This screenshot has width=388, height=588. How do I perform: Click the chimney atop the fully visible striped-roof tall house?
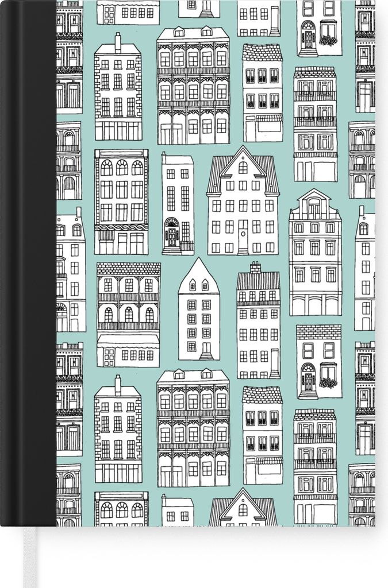point(256,267)
